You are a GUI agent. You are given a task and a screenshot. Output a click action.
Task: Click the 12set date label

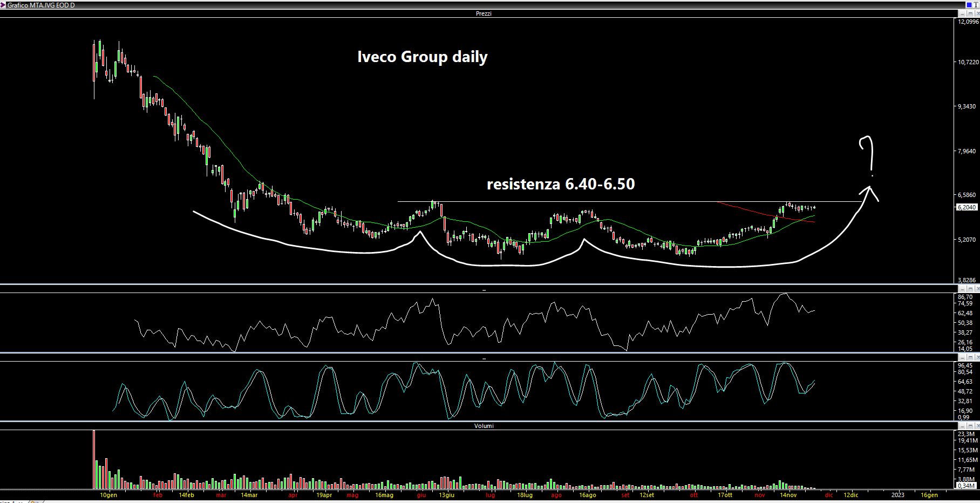(x=646, y=495)
